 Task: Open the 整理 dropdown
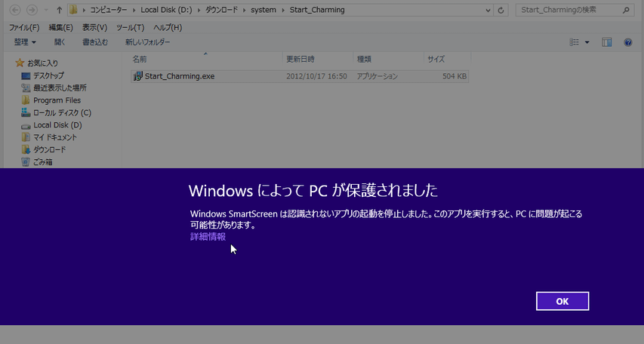point(25,42)
